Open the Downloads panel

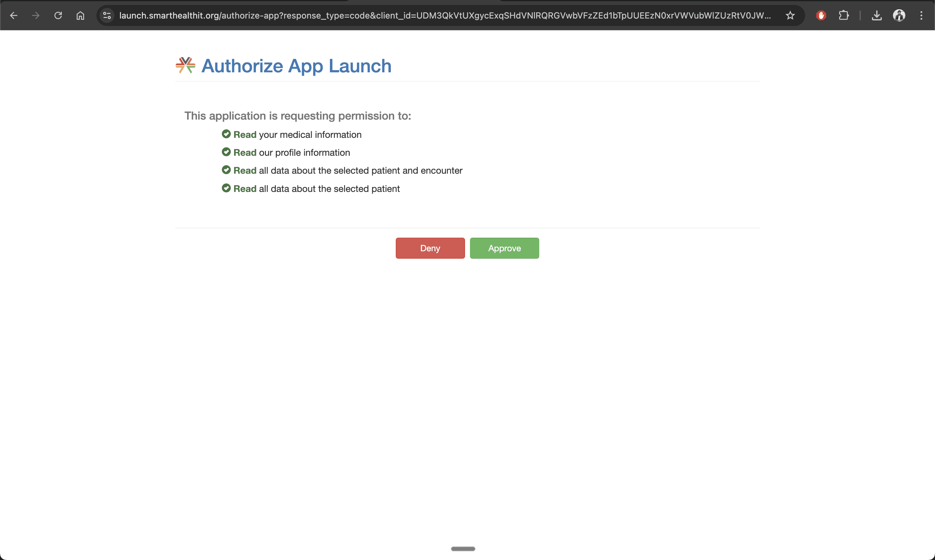(x=877, y=15)
